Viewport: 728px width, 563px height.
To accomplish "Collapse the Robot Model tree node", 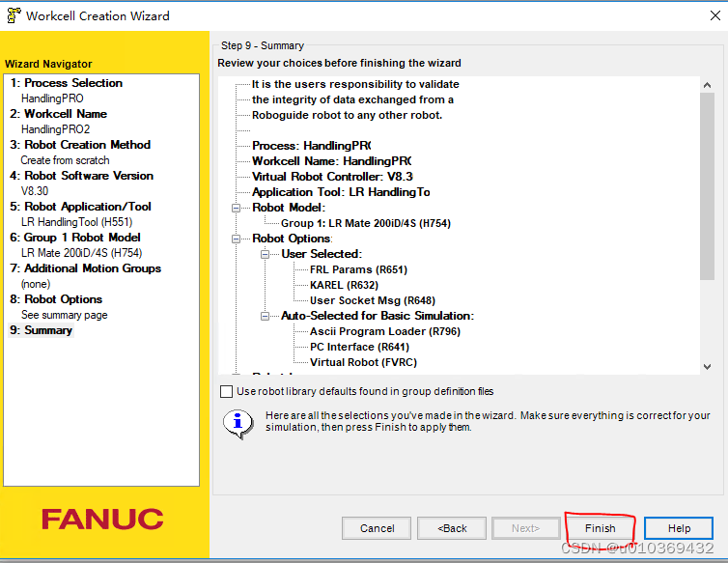I will point(236,208).
